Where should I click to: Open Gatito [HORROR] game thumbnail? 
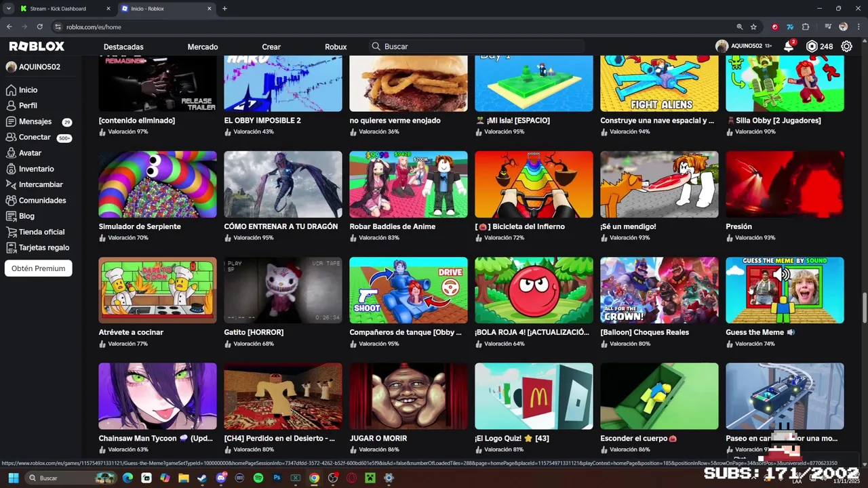point(283,290)
